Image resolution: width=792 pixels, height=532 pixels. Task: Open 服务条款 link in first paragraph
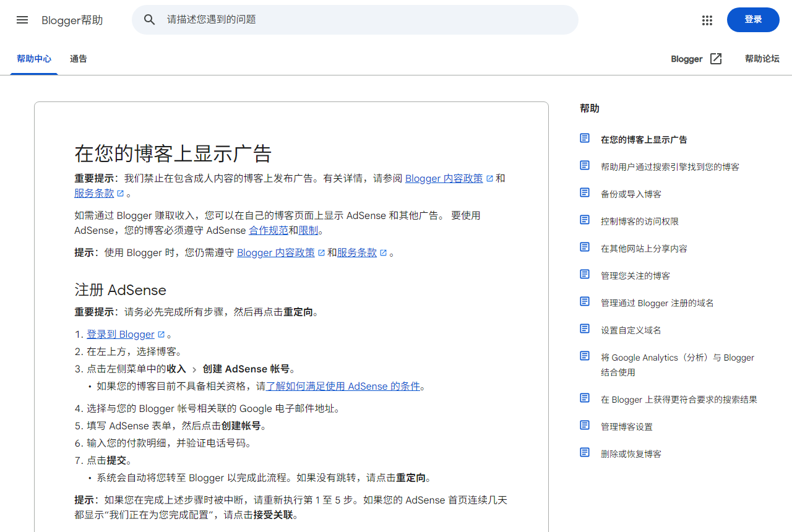94,193
